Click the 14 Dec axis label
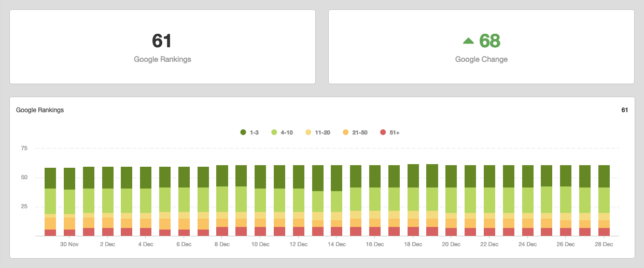The image size is (644, 268). [337, 244]
